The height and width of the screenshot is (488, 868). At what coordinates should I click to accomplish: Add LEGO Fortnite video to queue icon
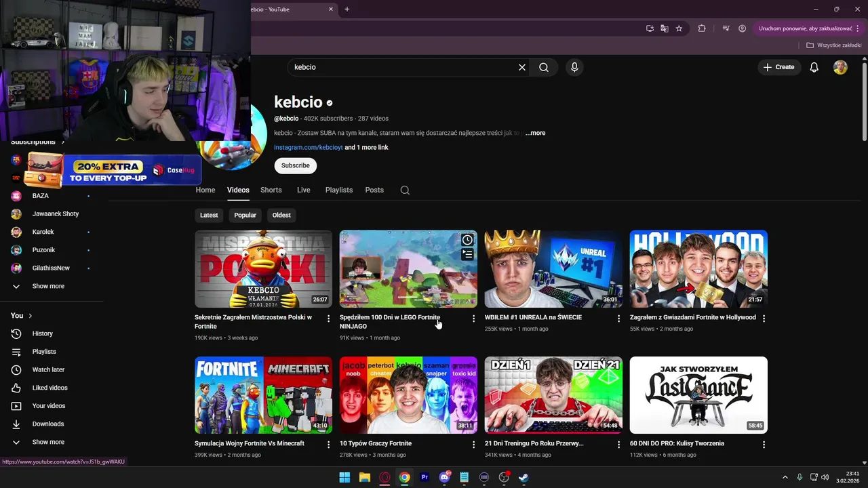467,255
